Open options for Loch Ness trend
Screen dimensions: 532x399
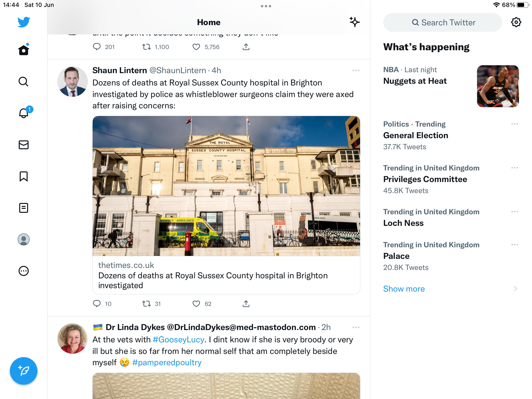coord(515,212)
